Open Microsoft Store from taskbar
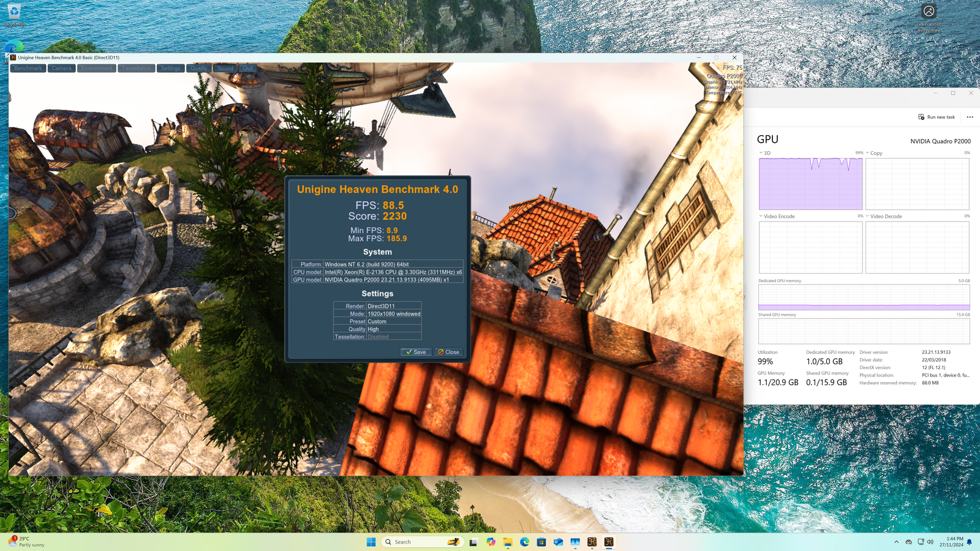 tap(541, 542)
